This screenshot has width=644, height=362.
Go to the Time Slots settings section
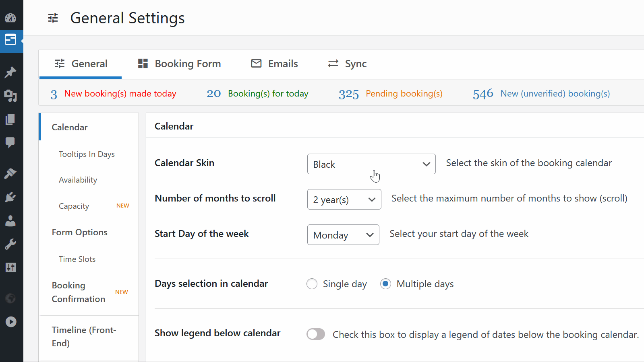77,259
